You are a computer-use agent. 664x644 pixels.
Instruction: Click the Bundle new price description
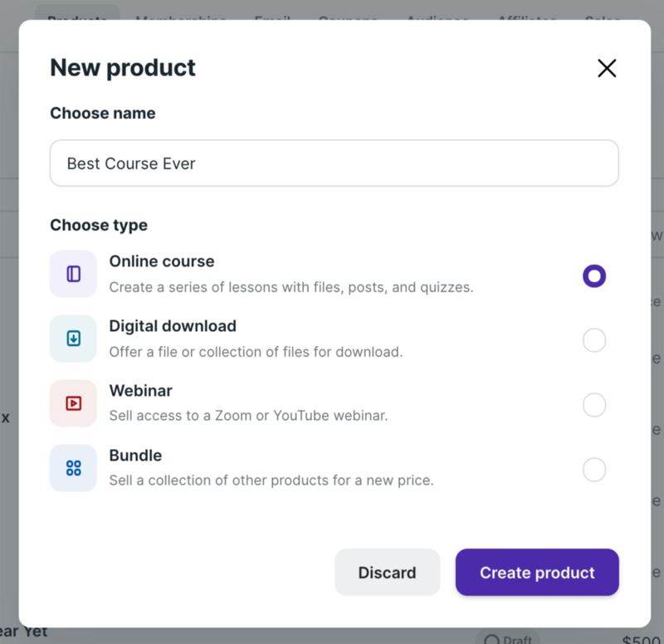click(271, 481)
